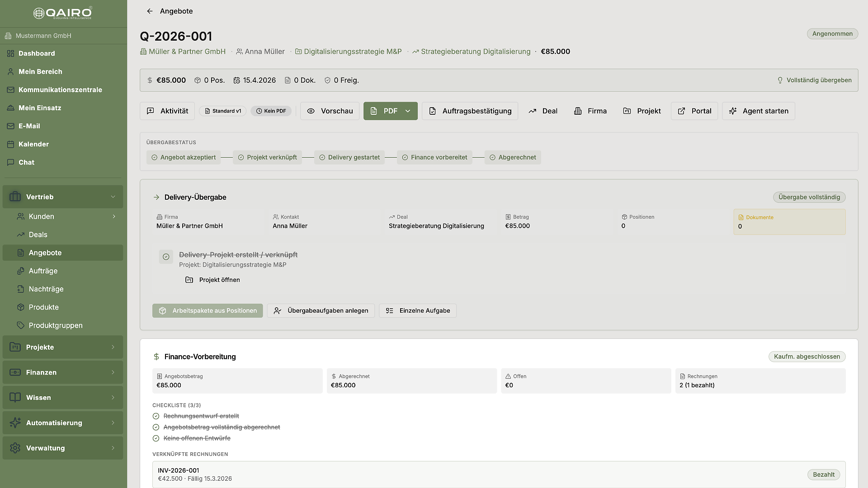Screen dimensions: 868x488
Task: Select the Vorschau eye icon
Action: pyautogui.click(x=311, y=111)
